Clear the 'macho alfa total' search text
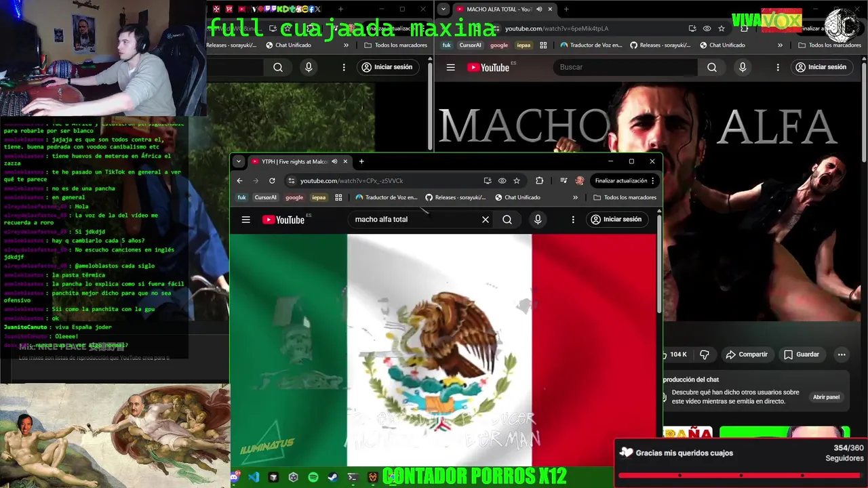868x488 pixels. pos(485,220)
